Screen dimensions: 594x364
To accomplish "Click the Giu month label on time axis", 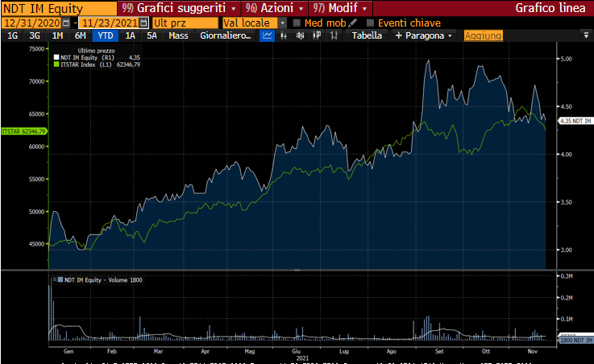I will [297, 351].
